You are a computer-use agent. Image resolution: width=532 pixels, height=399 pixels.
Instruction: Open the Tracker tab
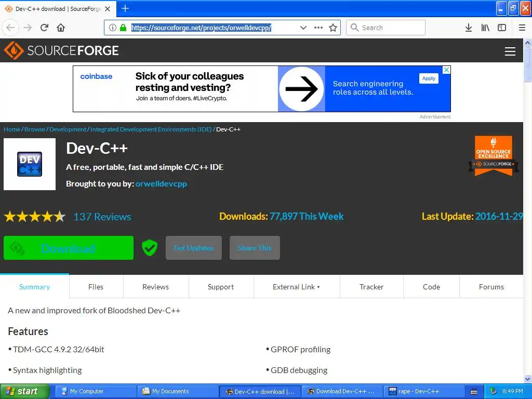tap(371, 287)
